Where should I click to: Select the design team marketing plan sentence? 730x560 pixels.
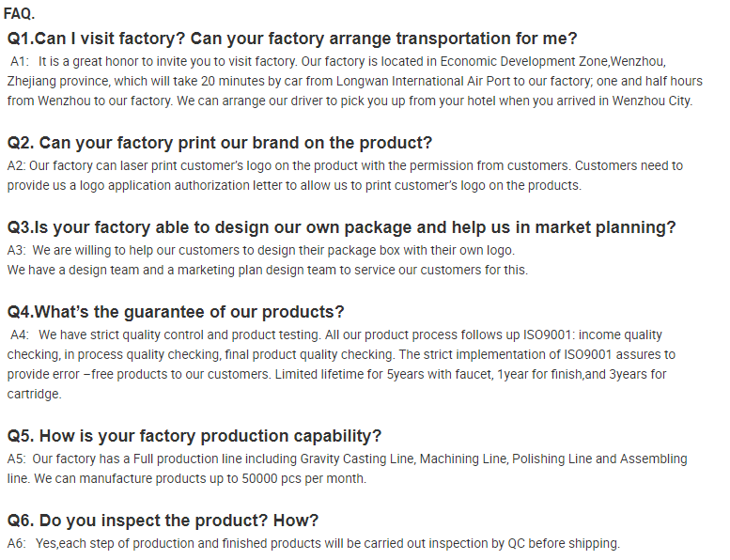tap(267, 270)
